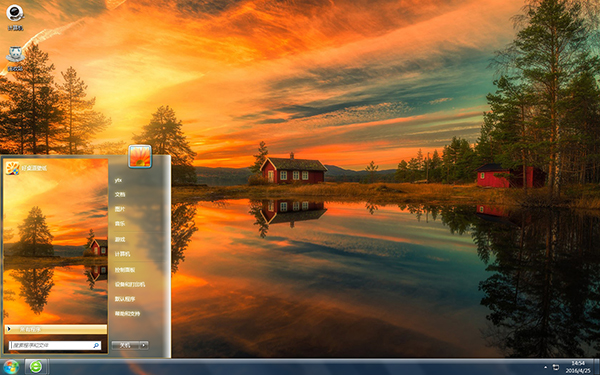Launch the green browser icon on taskbar

click(x=36, y=367)
